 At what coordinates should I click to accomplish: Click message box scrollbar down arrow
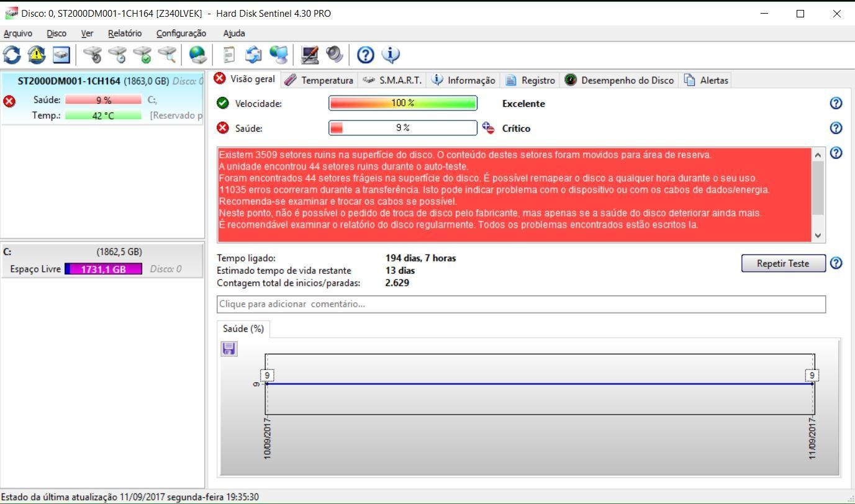818,235
